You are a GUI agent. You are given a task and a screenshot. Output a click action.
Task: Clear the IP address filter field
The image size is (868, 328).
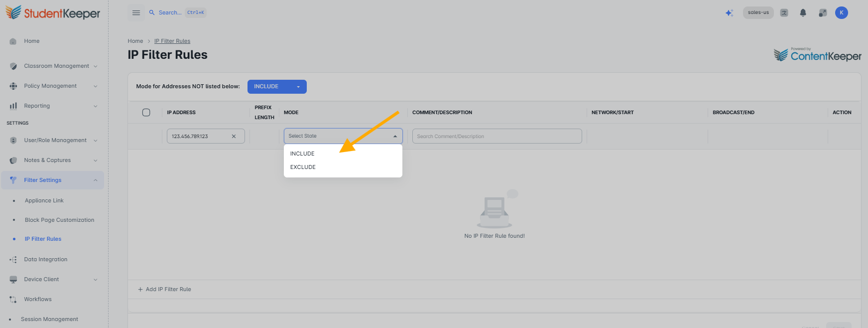[x=234, y=136]
